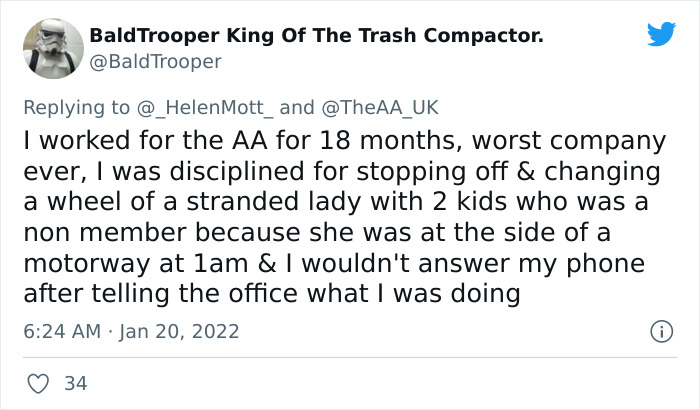Viewport: 700px width, 410px height.
Task: Click the 34 likes count
Action: (x=74, y=383)
